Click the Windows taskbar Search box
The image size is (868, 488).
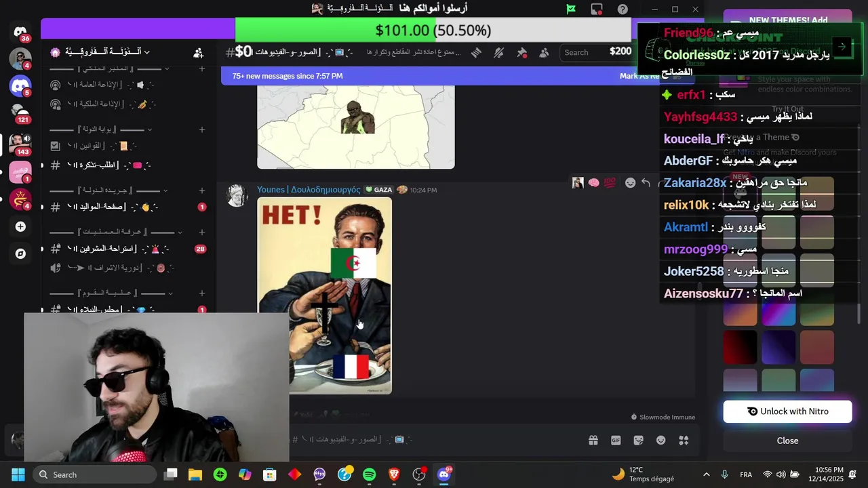(94, 474)
